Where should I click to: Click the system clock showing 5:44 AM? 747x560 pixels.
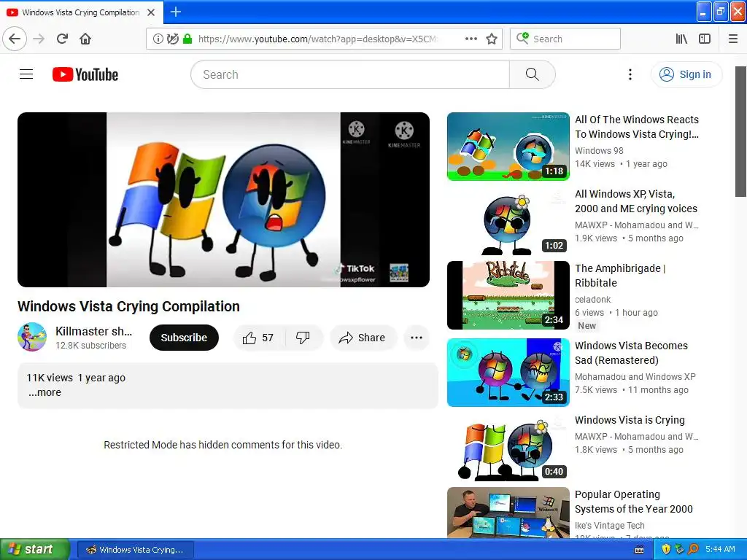[720, 549]
